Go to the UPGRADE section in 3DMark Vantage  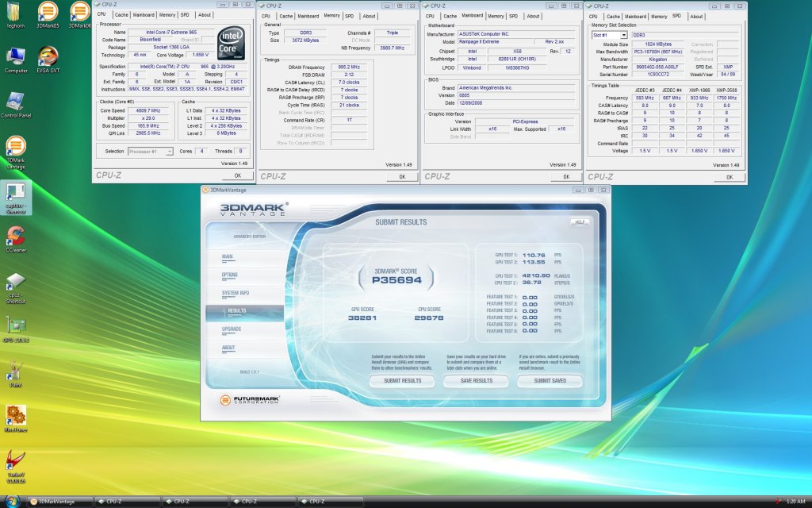point(232,329)
